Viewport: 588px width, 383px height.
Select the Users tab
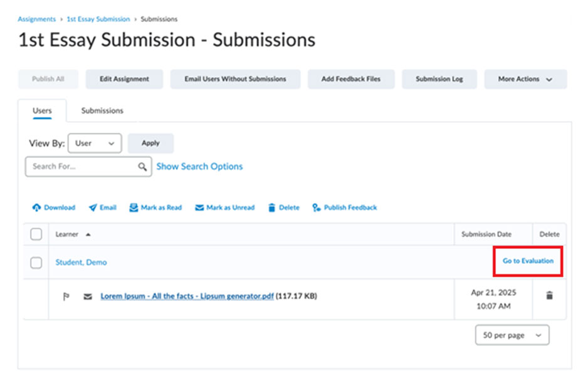point(42,110)
